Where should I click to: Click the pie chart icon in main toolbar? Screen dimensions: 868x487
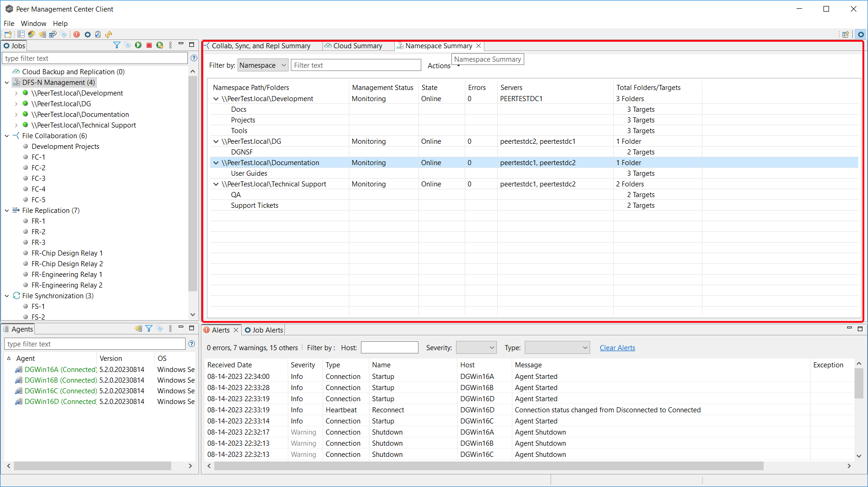pos(32,34)
